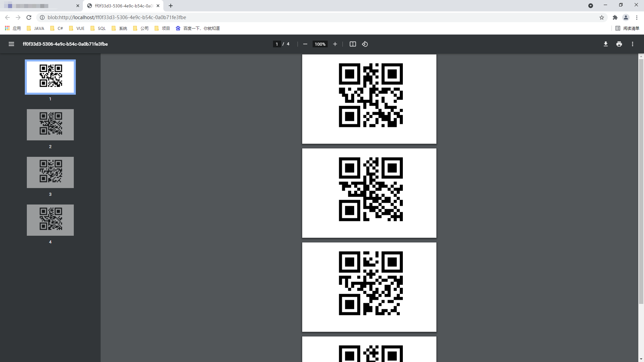Download the PDF file

pos(605,44)
